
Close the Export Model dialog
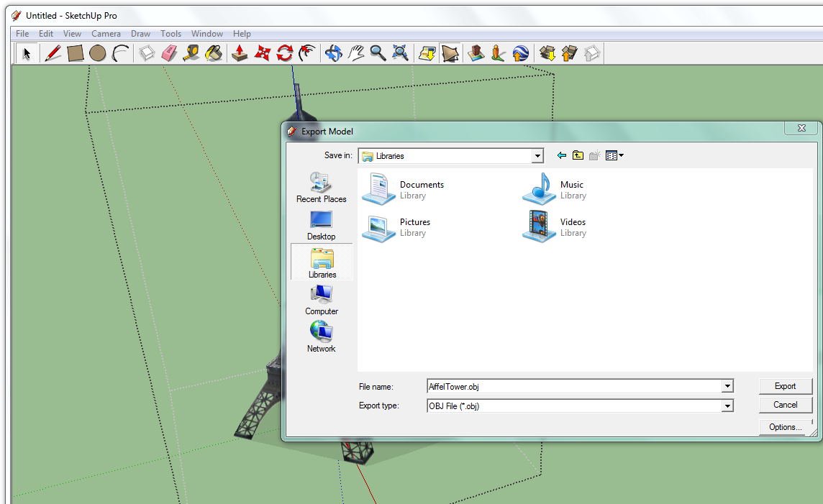click(x=801, y=128)
